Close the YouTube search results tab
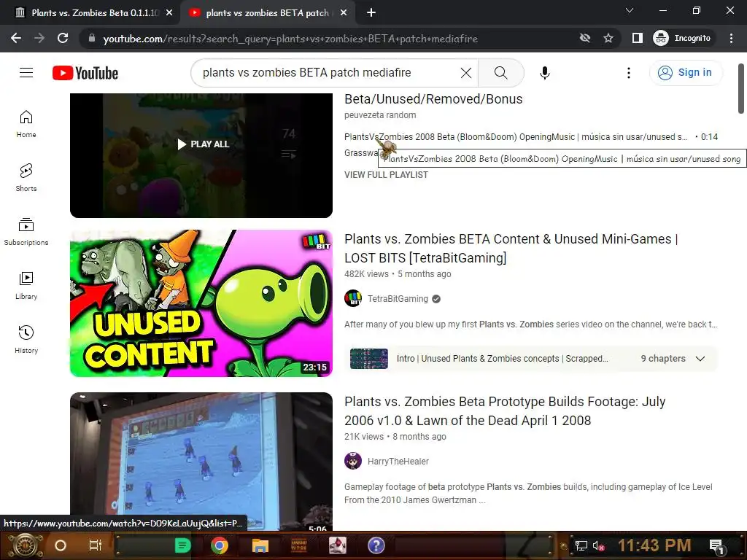This screenshot has height=560, width=747. point(344,13)
